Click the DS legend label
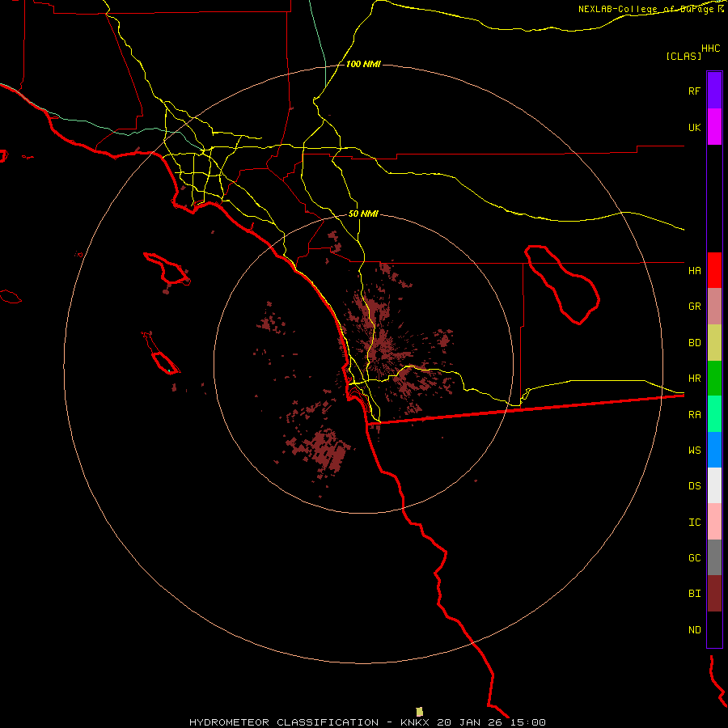The image size is (728, 728). [694, 486]
